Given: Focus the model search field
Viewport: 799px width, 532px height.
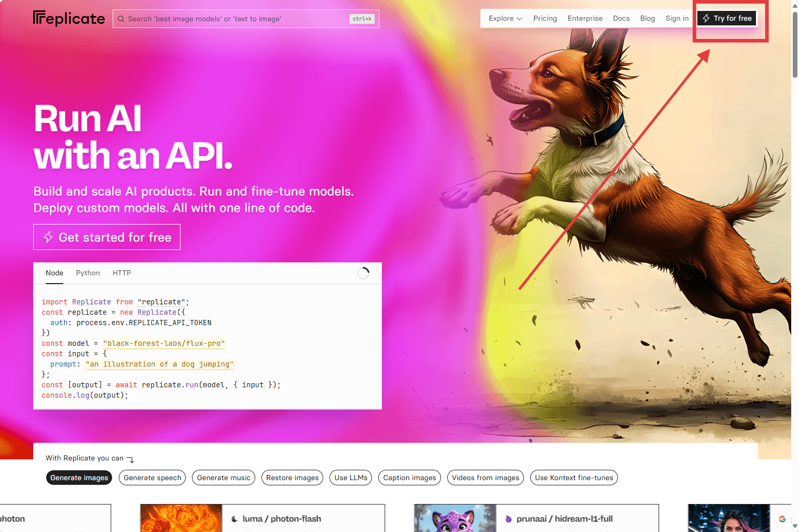Looking at the screenshot, I should click(246, 19).
